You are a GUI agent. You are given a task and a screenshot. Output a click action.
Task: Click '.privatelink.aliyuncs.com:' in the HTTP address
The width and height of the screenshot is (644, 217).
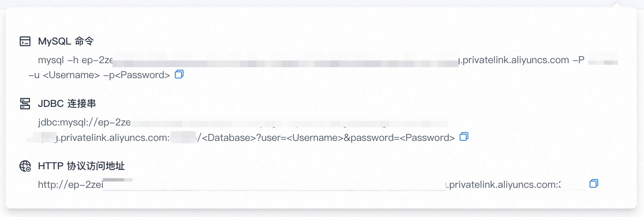point(502,185)
